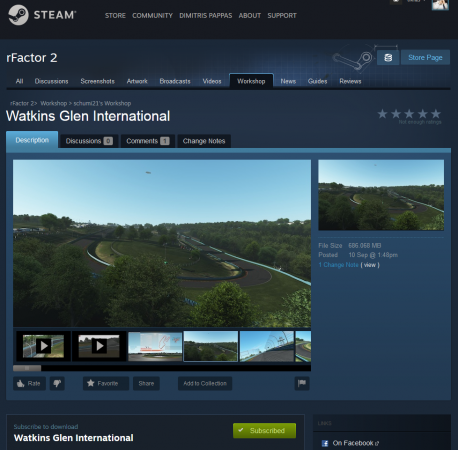The height and width of the screenshot is (450, 458).
Task: Open schumi21's Workshop breadcrumb
Action: (x=102, y=103)
